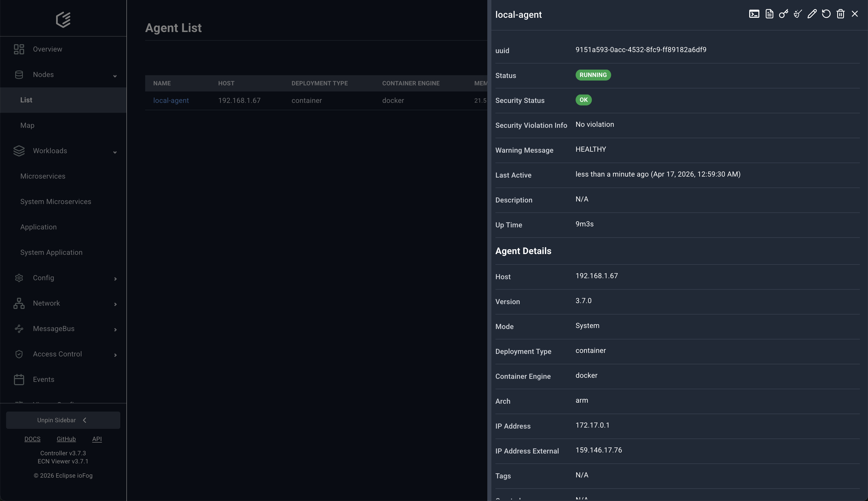Click the Eclipse ioFog logo
The height and width of the screenshot is (501, 868).
coord(63,20)
